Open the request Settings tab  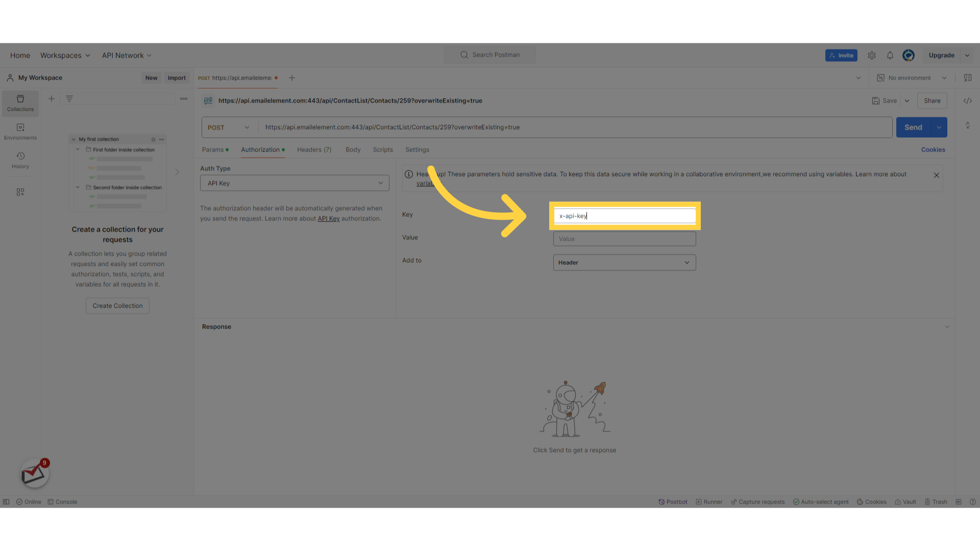coord(417,150)
